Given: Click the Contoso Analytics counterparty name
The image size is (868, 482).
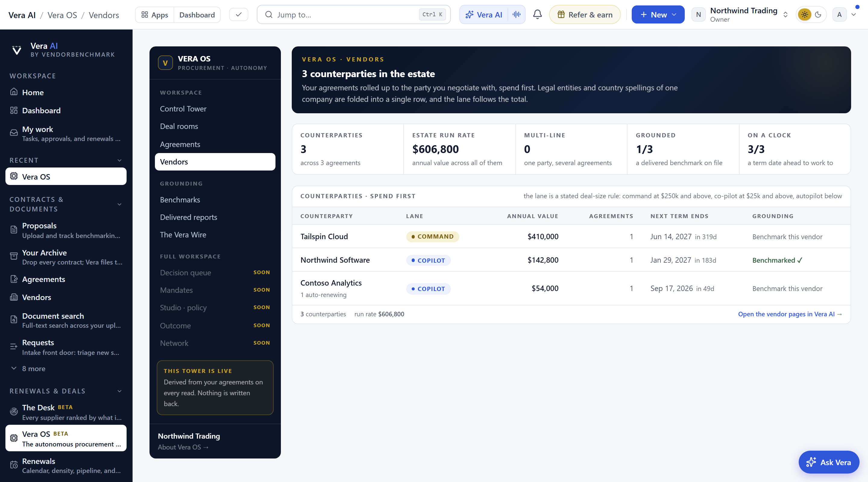Looking at the screenshot, I should point(331,283).
